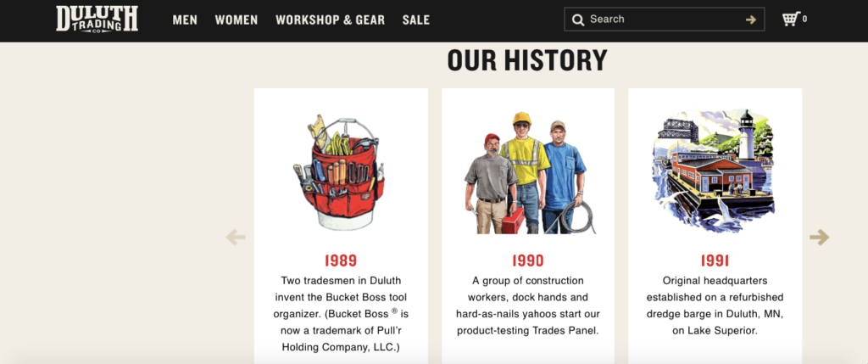Open the Workshop & Gear menu
Viewport: 868px width, 364px height.
(x=330, y=20)
